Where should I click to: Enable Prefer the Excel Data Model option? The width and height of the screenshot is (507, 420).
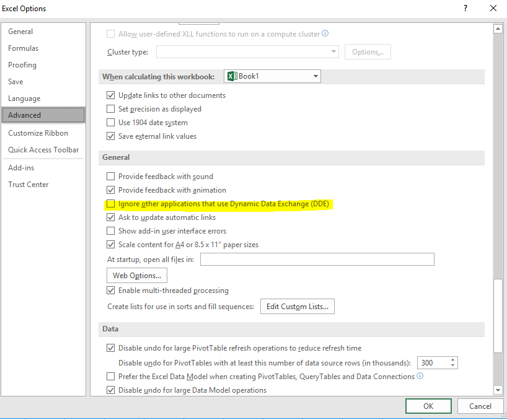[110, 377]
